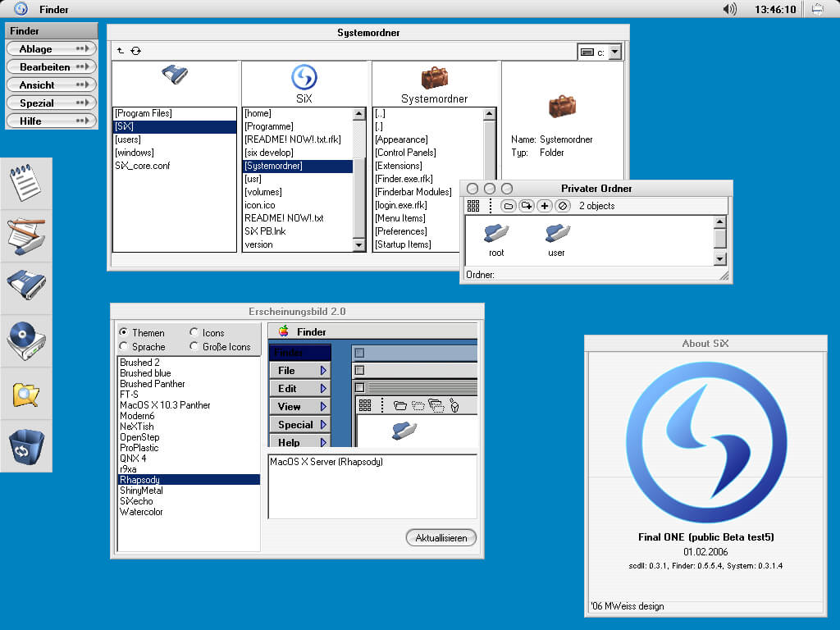Click the plus button in Privater Ordner toolbar
This screenshot has height=630, width=840.
point(545,206)
